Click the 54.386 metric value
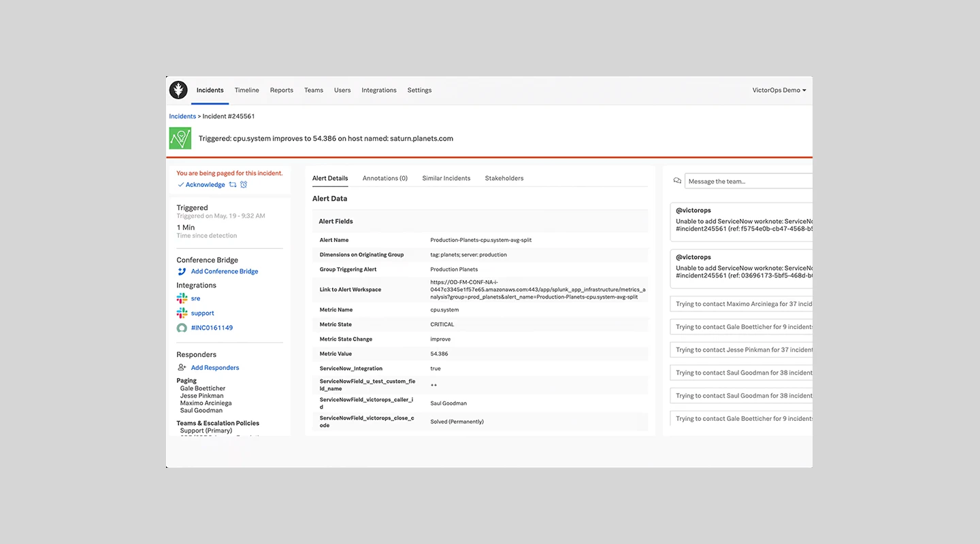This screenshot has height=544, width=980. (x=439, y=354)
